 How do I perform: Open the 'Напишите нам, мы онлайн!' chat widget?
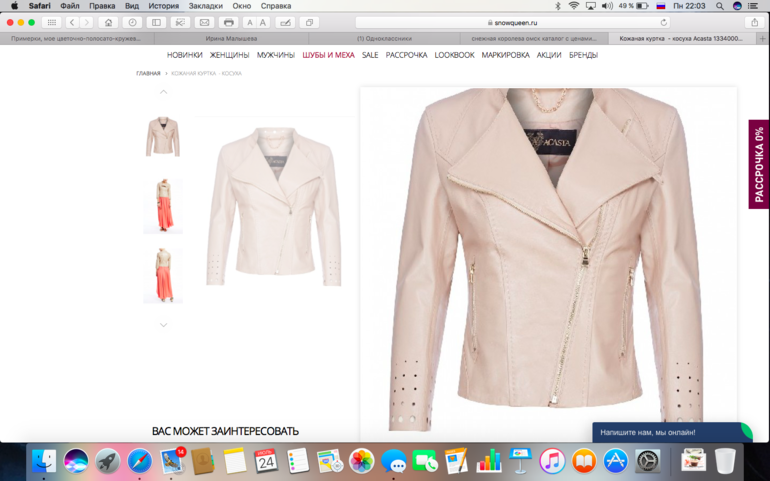point(665,433)
